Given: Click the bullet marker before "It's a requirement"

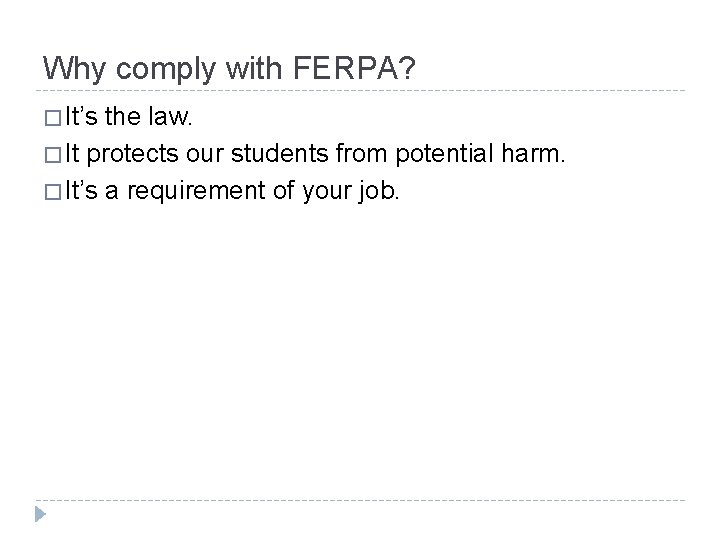Looking at the screenshot, I should tap(52, 190).
